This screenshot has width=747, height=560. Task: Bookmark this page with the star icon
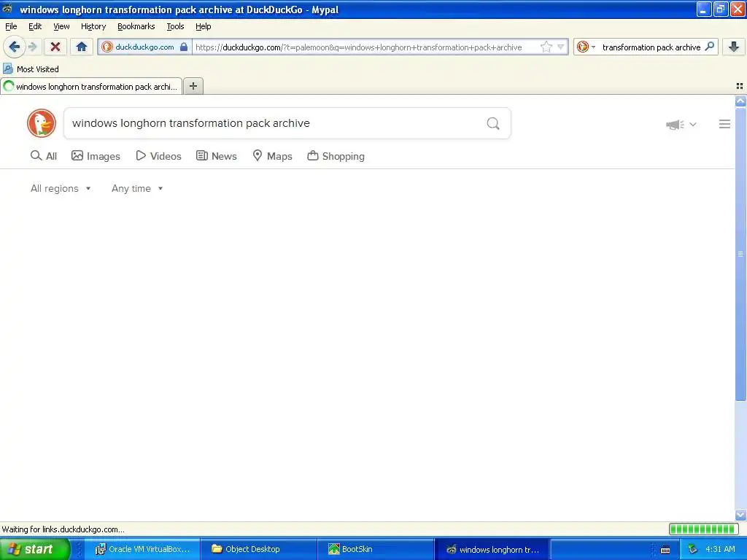(x=546, y=47)
